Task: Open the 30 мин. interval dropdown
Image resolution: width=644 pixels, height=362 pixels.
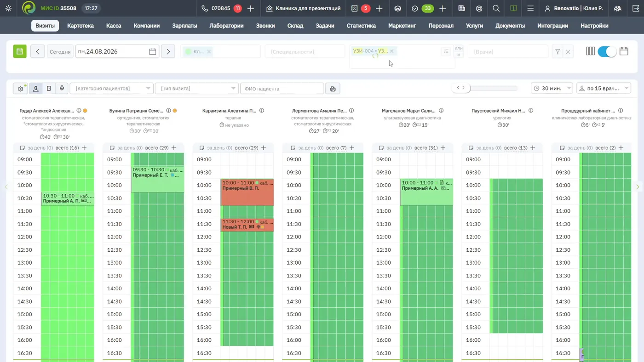Action: click(x=552, y=88)
